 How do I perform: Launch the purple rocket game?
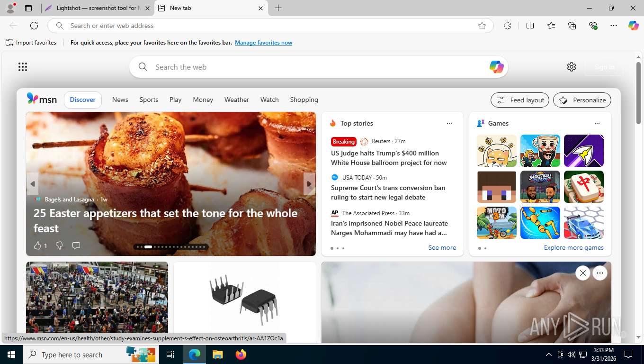584,151
